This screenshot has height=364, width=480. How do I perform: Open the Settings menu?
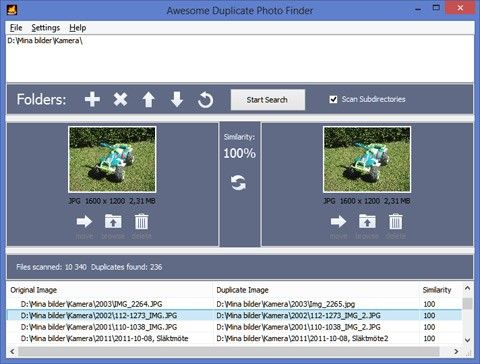click(x=46, y=28)
